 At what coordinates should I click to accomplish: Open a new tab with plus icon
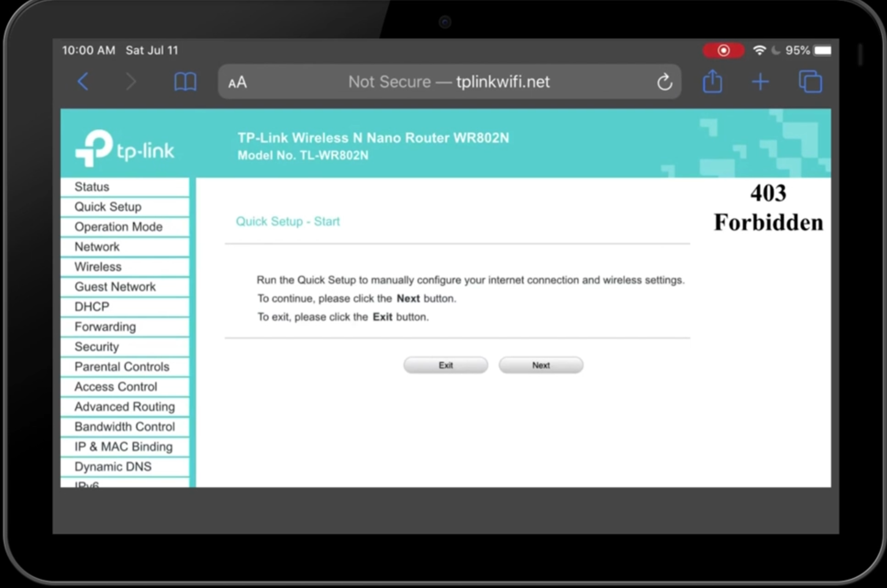(760, 81)
